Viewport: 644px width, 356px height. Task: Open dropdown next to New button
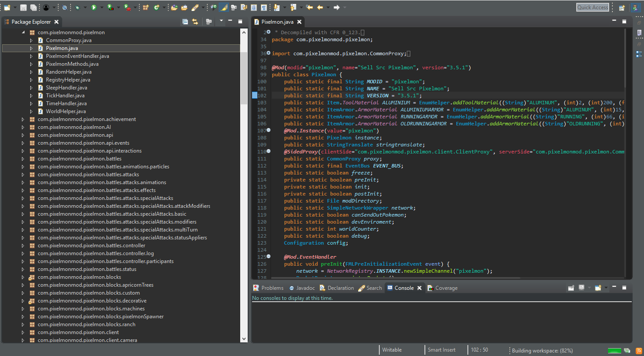(15, 7)
